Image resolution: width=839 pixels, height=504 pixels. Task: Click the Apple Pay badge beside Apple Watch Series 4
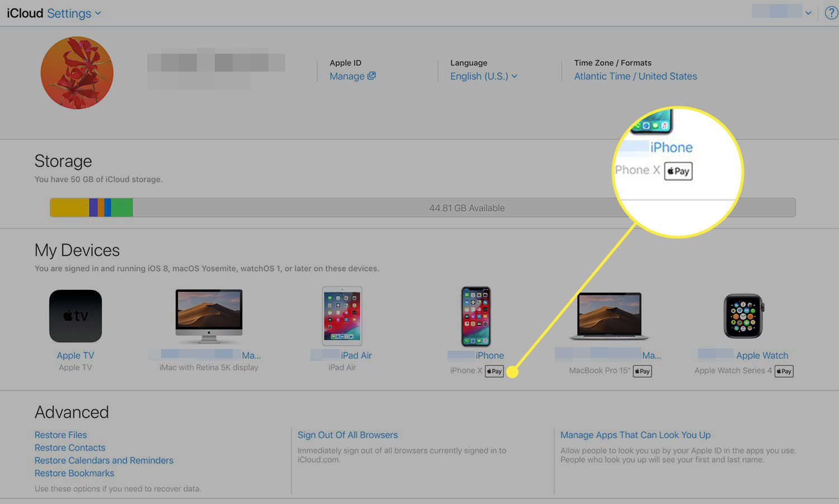pos(784,371)
